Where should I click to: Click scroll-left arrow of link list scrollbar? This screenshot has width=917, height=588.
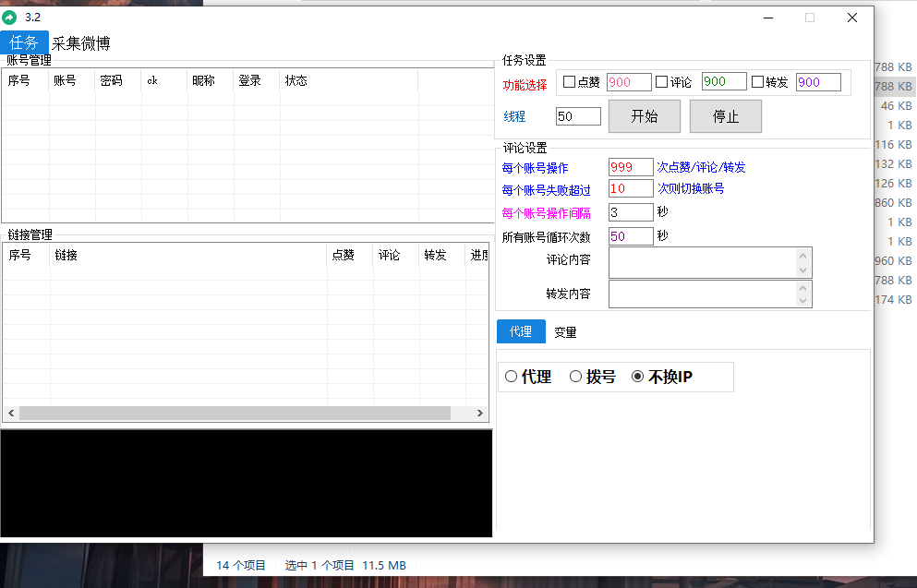(x=11, y=414)
